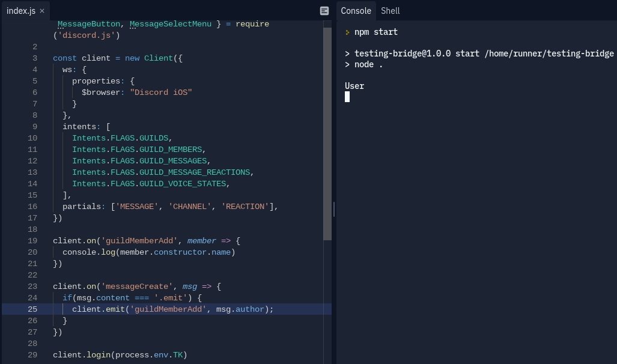617x364 pixels.
Task: Click the User output text in console
Action: [x=354, y=85]
